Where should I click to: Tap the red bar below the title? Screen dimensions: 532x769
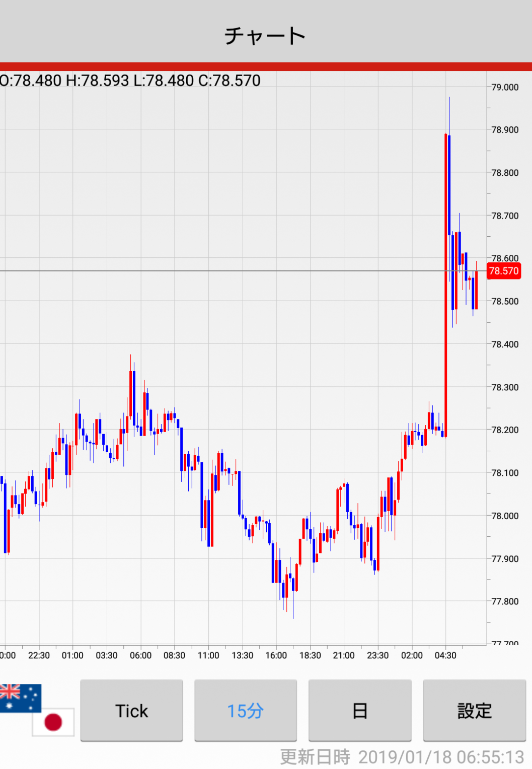pos(266,66)
